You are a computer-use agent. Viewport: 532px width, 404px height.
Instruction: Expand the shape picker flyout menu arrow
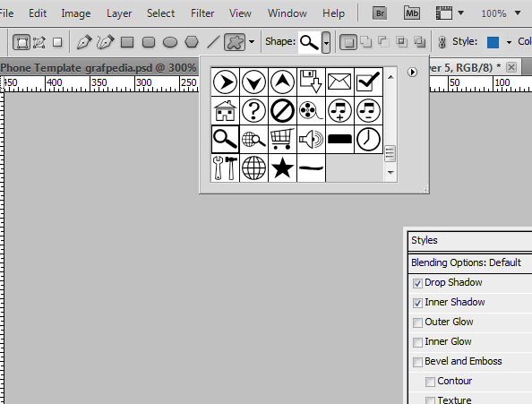coord(412,73)
